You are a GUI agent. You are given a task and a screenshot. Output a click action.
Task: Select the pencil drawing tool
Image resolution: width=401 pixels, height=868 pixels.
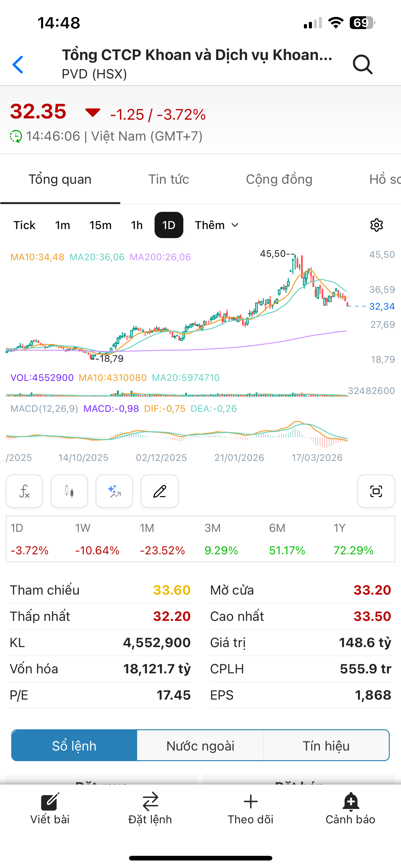point(160,491)
